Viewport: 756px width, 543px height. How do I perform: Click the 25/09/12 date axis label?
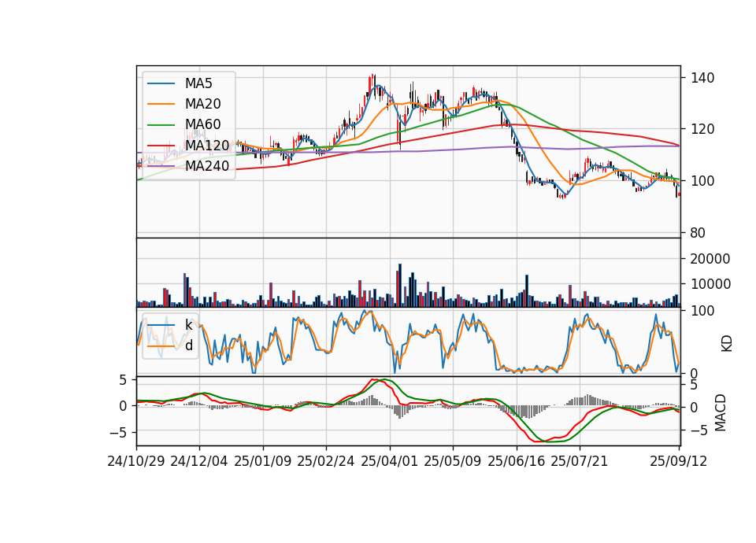[678, 461]
